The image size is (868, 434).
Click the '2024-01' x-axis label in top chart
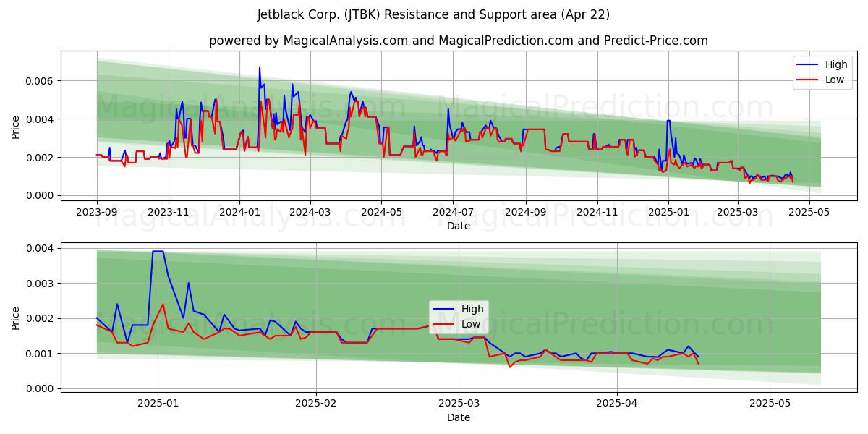coord(239,212)
